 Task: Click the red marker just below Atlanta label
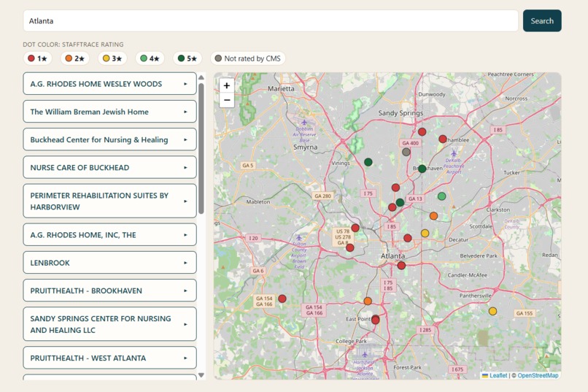(401, 266)
